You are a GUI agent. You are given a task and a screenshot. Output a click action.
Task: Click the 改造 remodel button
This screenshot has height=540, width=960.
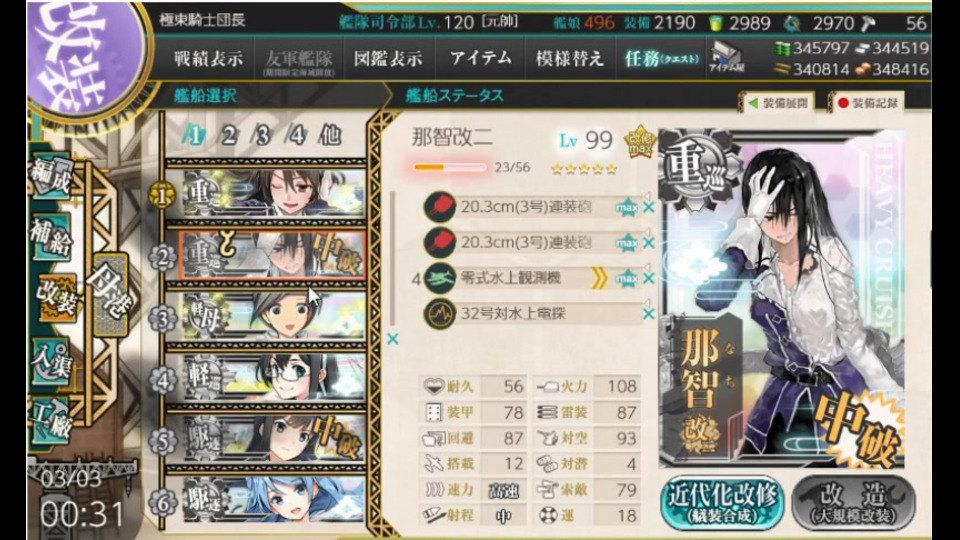pyautogui.click(x=853, y=502)
